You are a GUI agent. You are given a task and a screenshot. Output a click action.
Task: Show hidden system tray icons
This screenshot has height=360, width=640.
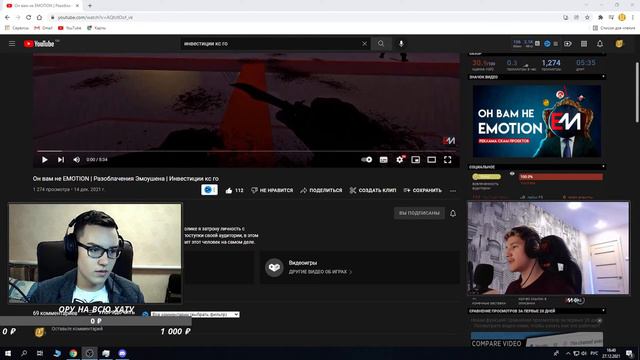coord(568,353)
